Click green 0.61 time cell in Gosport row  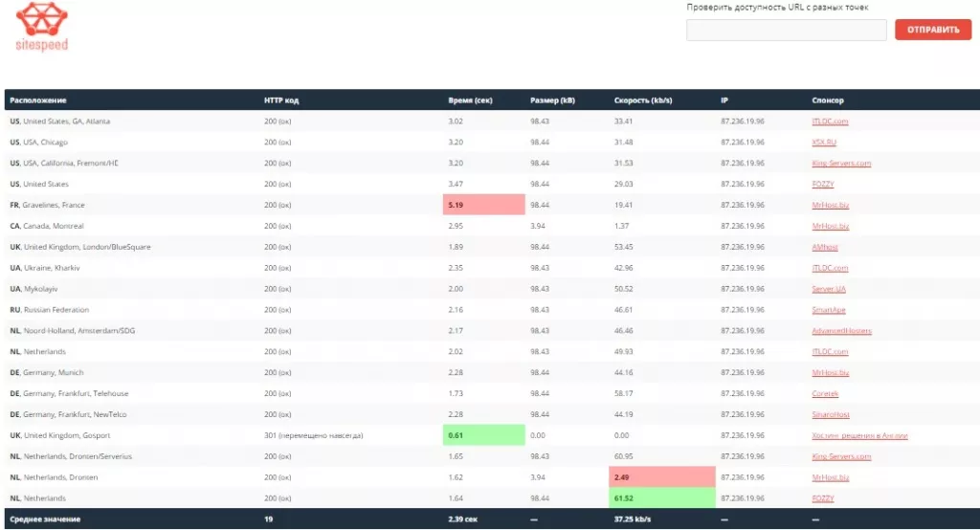tap(483, 435)
